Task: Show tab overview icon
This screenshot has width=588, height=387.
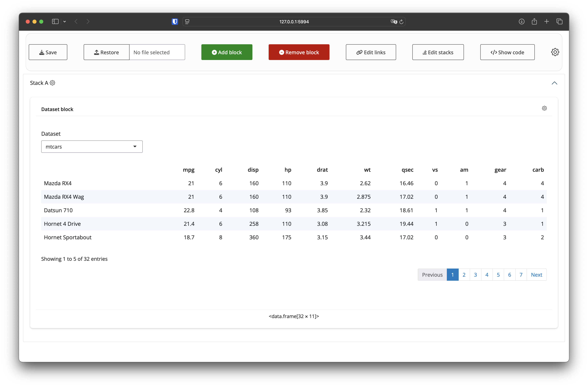Action: 559,22
